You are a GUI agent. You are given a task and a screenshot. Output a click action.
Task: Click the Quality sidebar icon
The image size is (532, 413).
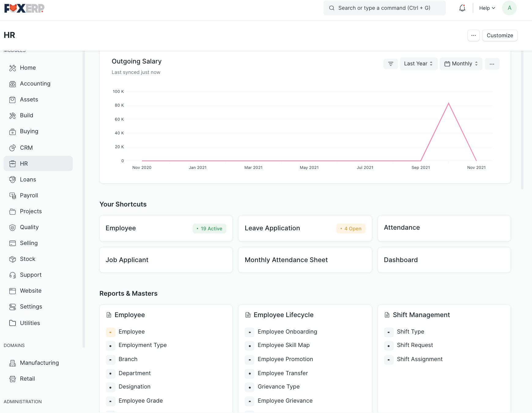[13, 227]
